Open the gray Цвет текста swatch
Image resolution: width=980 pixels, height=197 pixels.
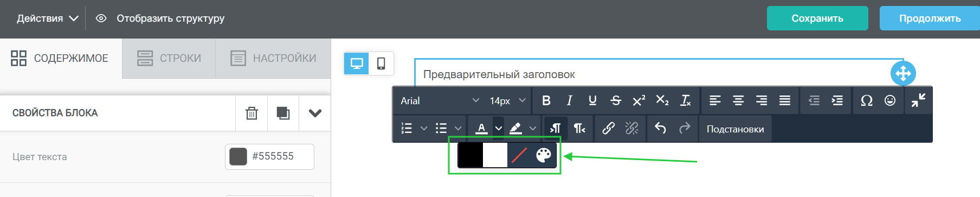click(238, 156)
